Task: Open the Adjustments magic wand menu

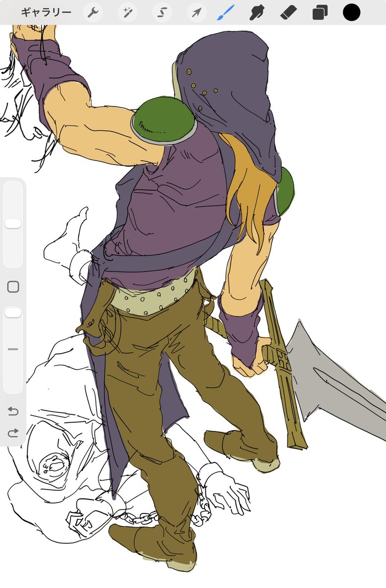Action: (127, 13)
